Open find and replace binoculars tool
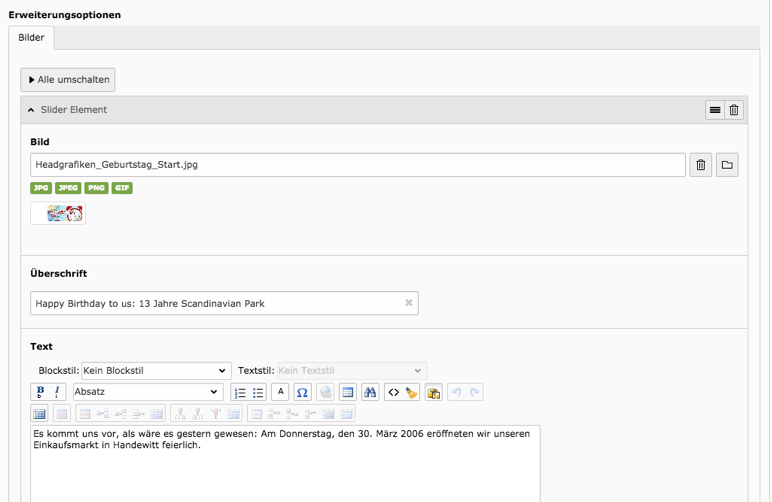 pos(370,392)
